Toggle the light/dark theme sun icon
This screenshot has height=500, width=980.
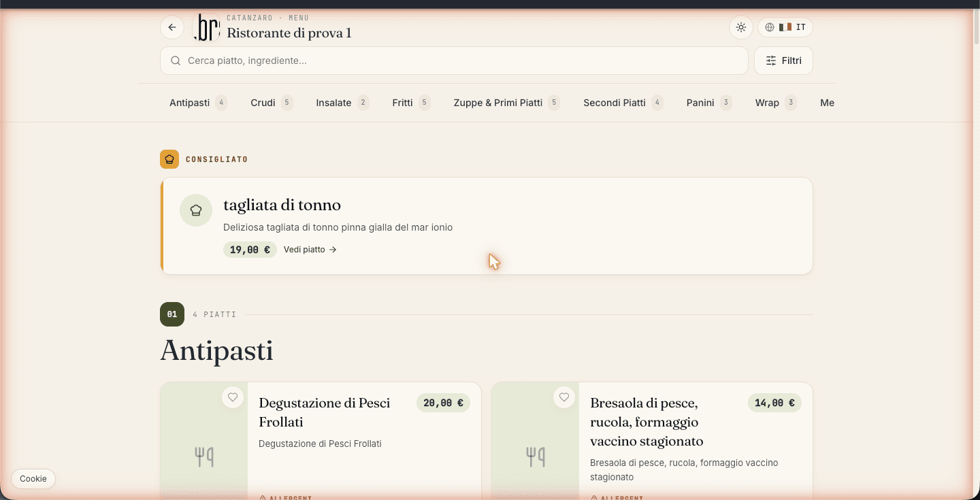click(x=741, y=27)
